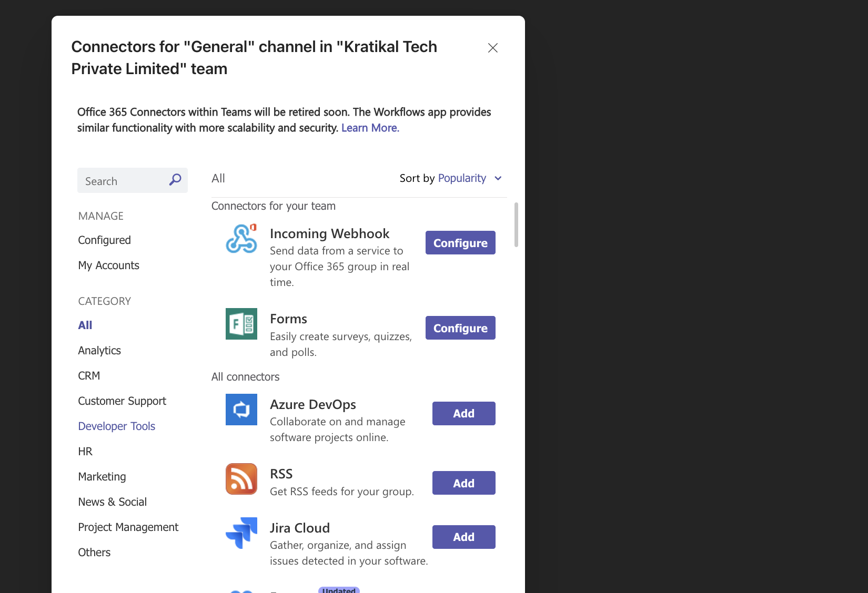Select the Analytics category

tap(99, 351)
